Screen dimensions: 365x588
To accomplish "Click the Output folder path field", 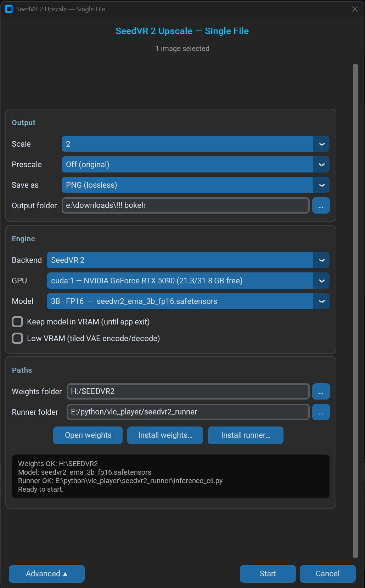I will pyautogui.click(x=186, y=206).
